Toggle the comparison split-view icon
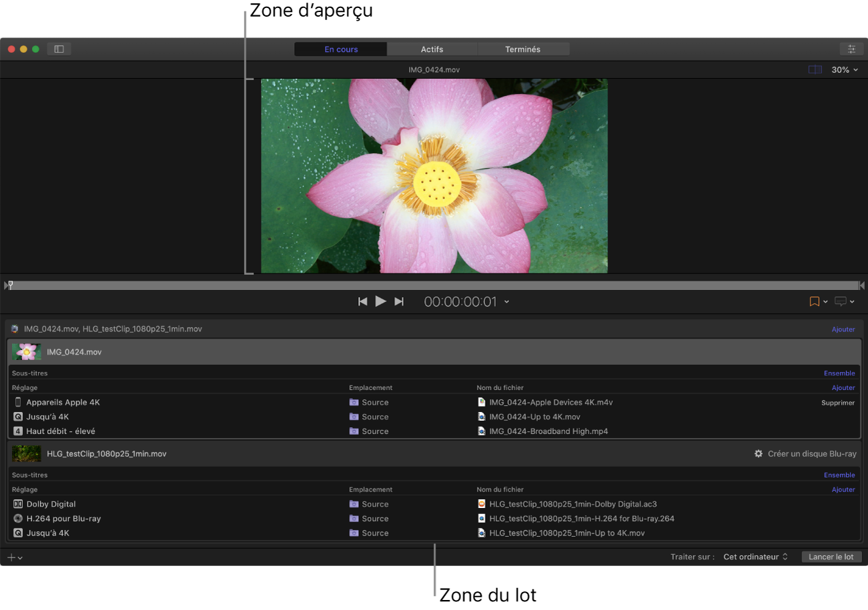This screenshot has height=610, width=868. 815,70
